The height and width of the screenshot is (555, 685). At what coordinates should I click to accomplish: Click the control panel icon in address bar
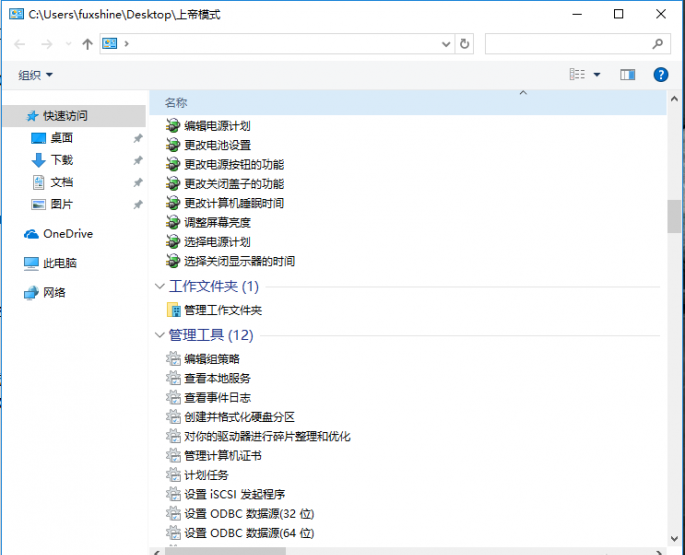tap(110, 43)
